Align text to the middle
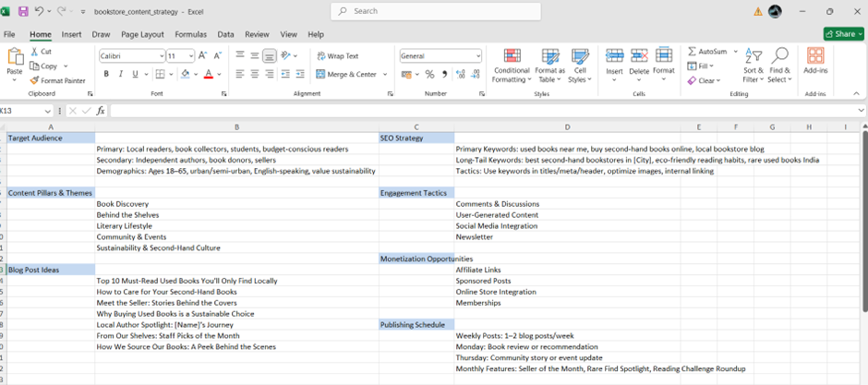Viewport: 868px width, 385px height. coord(255,55)
